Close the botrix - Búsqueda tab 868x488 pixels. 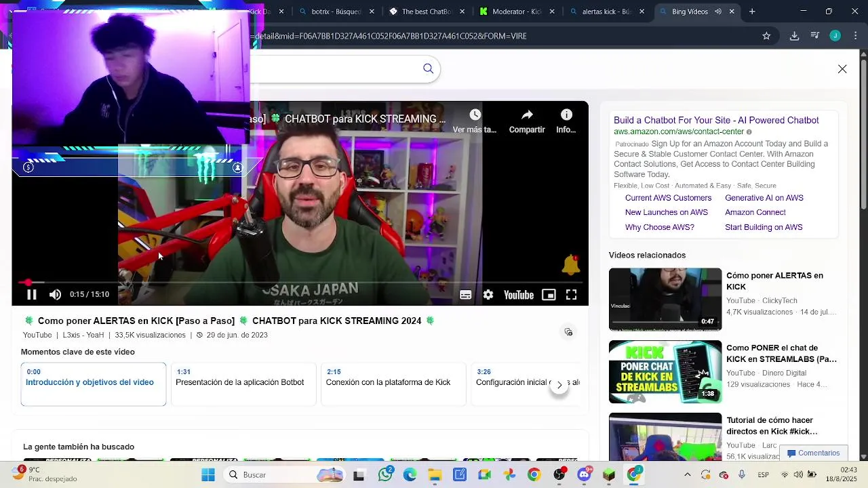coord(372,12)
